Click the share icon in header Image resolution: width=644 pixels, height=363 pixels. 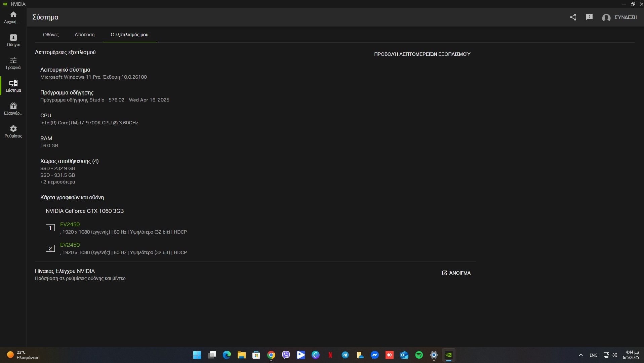tap(573, 17)
